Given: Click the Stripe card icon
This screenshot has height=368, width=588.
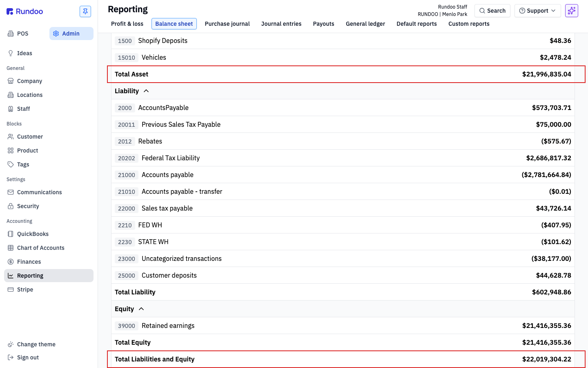Looking at the screenshot, I should (11, 289).
